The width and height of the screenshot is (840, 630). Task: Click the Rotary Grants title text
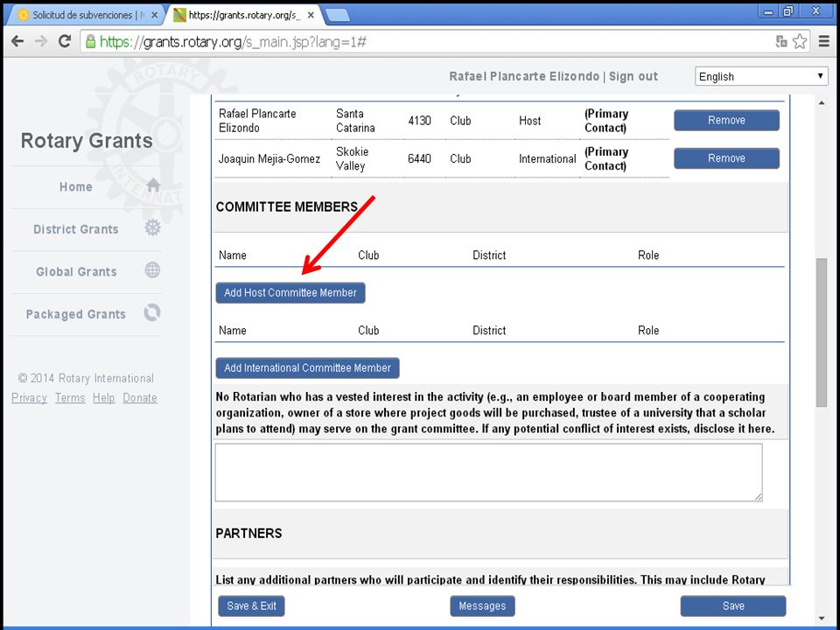87,141
